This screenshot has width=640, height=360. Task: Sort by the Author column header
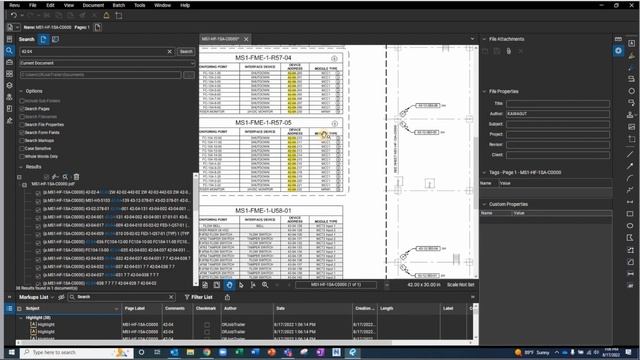click(x=230, y=309)
